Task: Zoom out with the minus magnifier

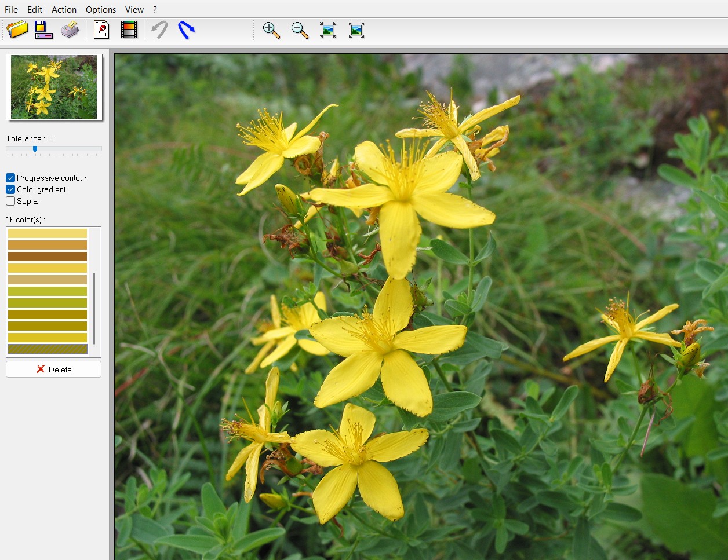Action: 300,30
